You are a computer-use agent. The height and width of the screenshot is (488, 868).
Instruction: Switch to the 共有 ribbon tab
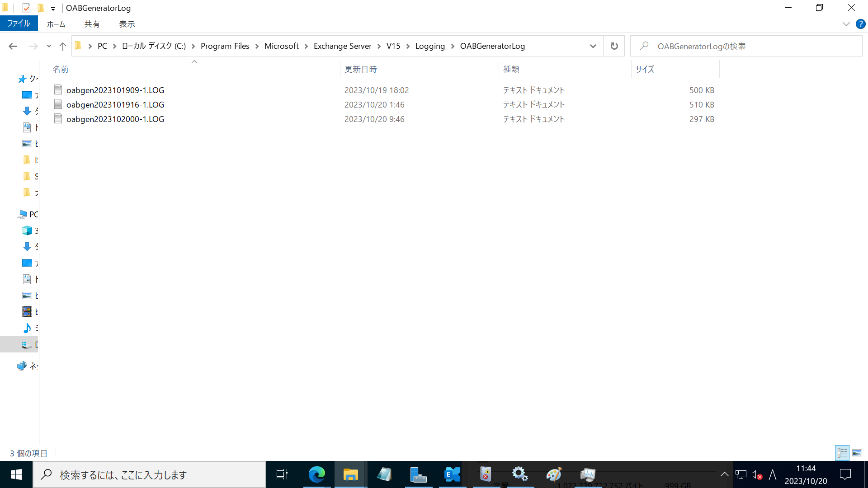(x=92, y=24)
